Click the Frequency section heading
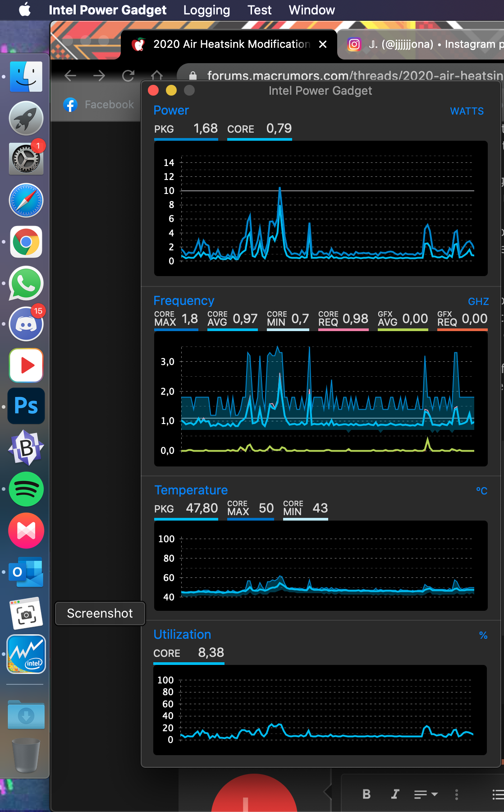The height and width of the screenshot is (812, 504). (183, 301)
